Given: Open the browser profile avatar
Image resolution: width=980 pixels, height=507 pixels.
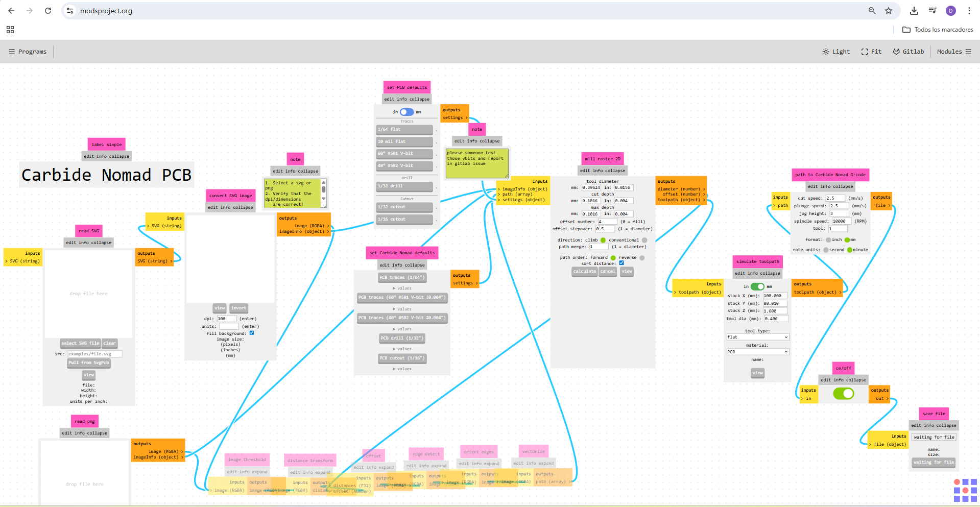Looking at the screenshot, I should click(951, 11).
